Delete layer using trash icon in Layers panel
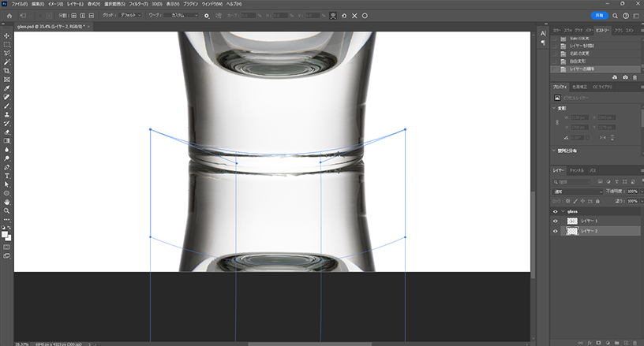 pyautogui.click(x=635, y=343)
